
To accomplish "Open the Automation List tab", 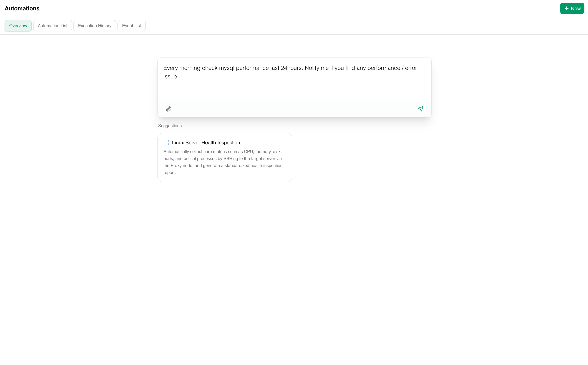I will click(x=52, y=26).
